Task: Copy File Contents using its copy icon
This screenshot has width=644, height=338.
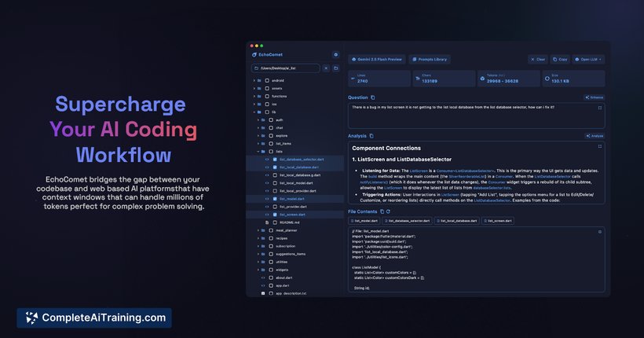Action: click(x=382, y=211)
